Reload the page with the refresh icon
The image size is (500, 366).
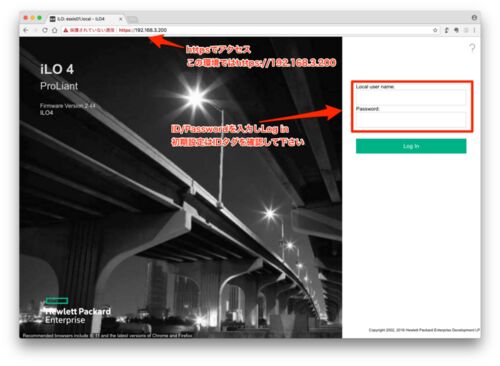click(x=45, y=30)
